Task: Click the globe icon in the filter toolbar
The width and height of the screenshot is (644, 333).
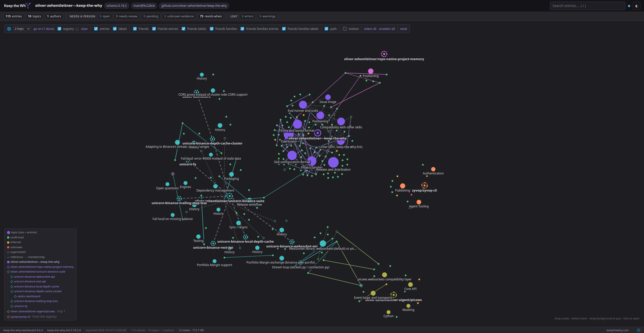Action: tap(9, 29)
